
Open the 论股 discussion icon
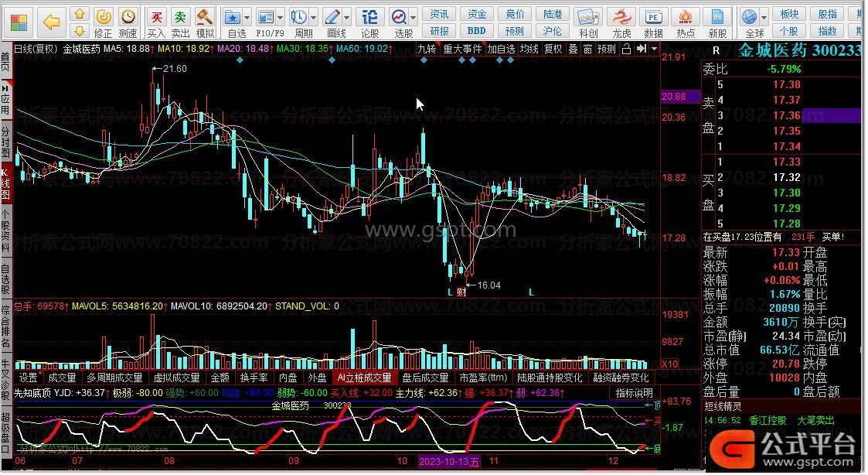[x=369, y=17]
